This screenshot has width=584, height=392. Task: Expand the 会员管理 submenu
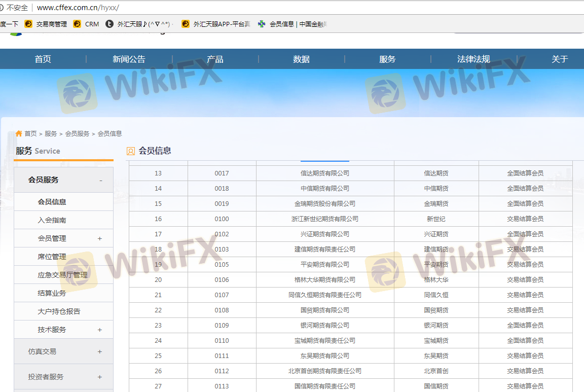[x=99, y=239]
